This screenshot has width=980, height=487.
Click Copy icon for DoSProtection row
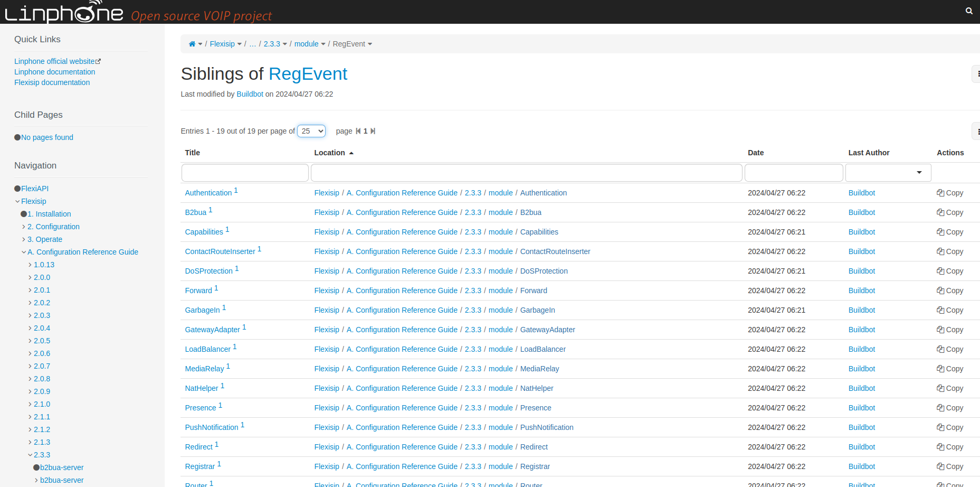coord(940,271)
